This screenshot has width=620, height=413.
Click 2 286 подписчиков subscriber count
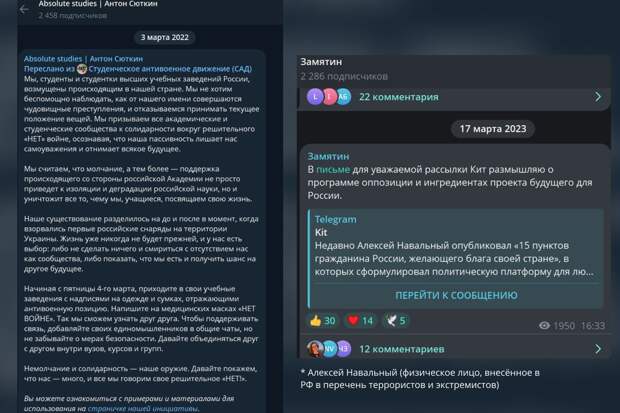[x=344, y=76]
